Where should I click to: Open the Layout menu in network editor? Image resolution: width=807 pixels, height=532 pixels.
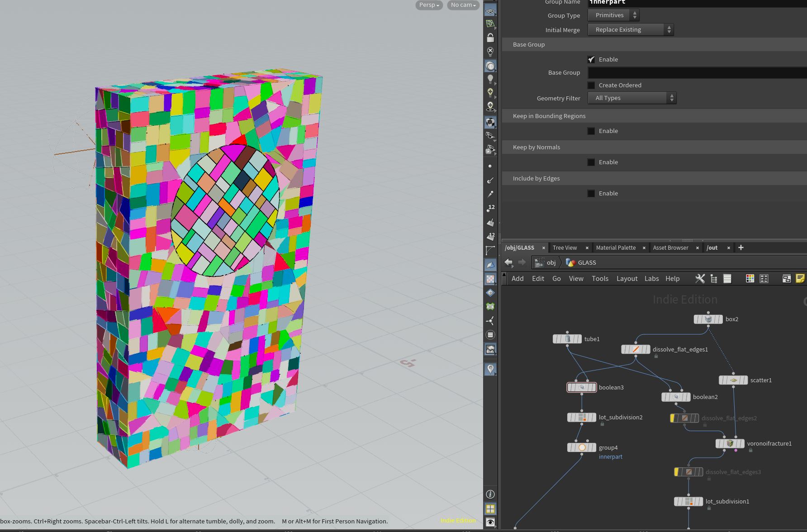(x=627, y=279)
